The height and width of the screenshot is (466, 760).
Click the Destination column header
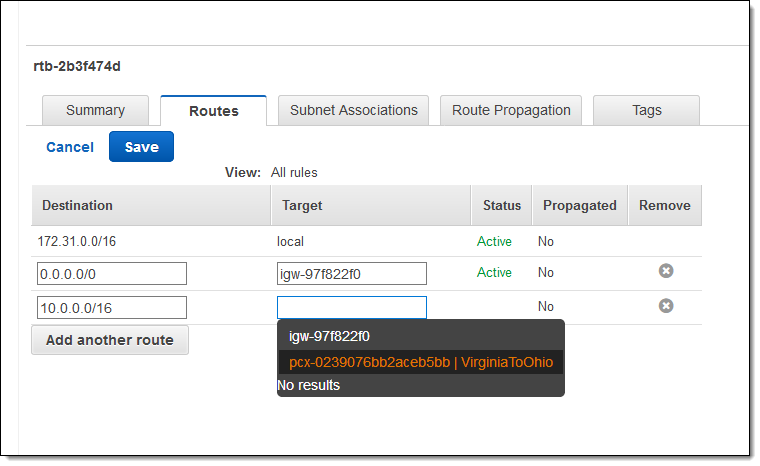[78, 205]
